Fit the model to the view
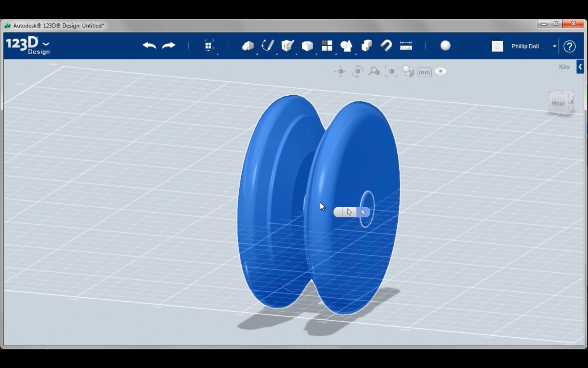Screen dimensions: 588x368 391,71
